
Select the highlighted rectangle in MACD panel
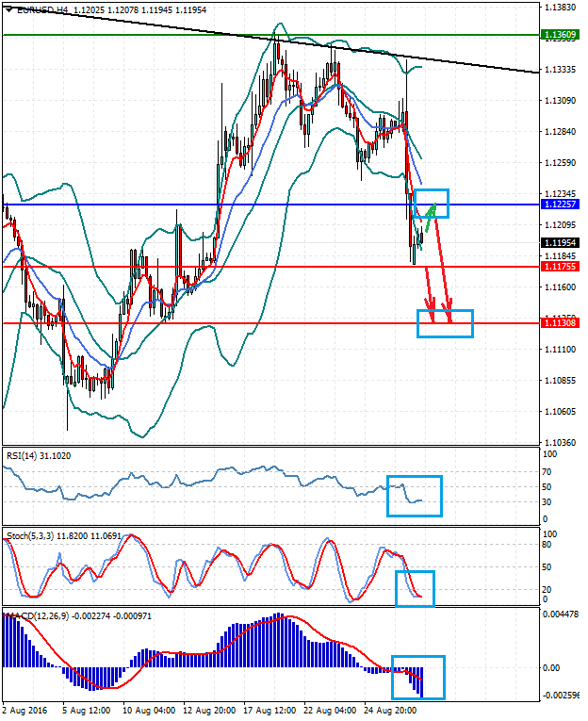pos(417,657)
